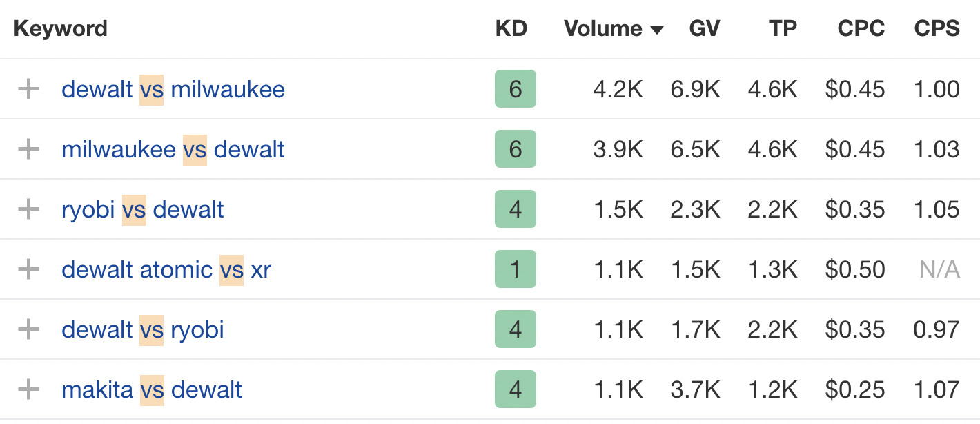Open the keyword "dewalt atomic vs xr"
The image size is (980, 424).
(166, 269)
